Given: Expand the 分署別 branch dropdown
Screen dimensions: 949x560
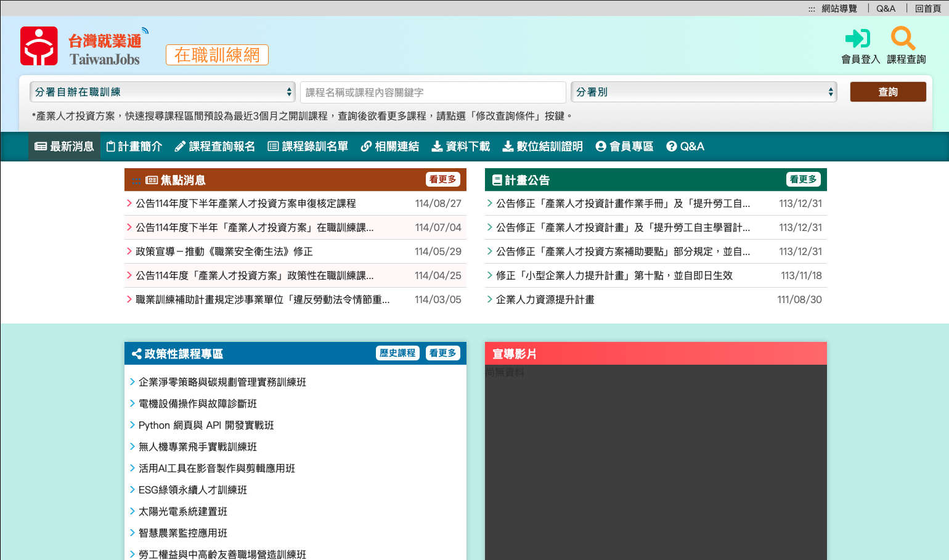Looking at the screenshot, I should [x=703, y=92].
